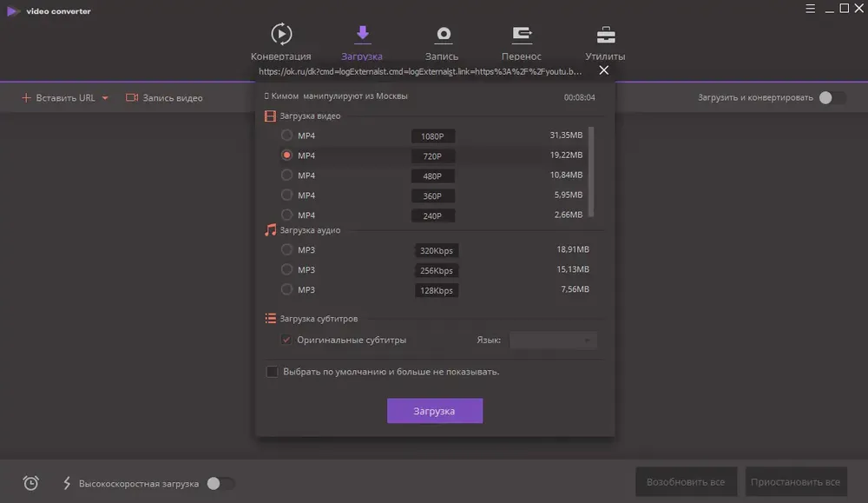Select MP4 360P radio option
The width and height of the screenshot is (868, 503).
286,195
